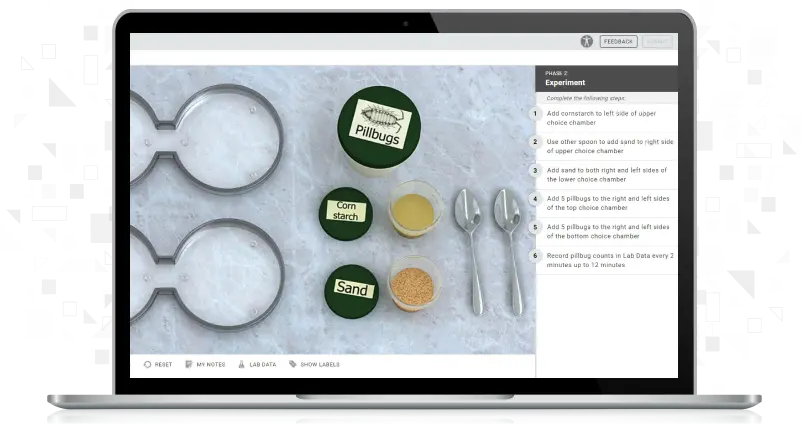Select step 3 number circle
804x424 pixels.
coord(535,170)
